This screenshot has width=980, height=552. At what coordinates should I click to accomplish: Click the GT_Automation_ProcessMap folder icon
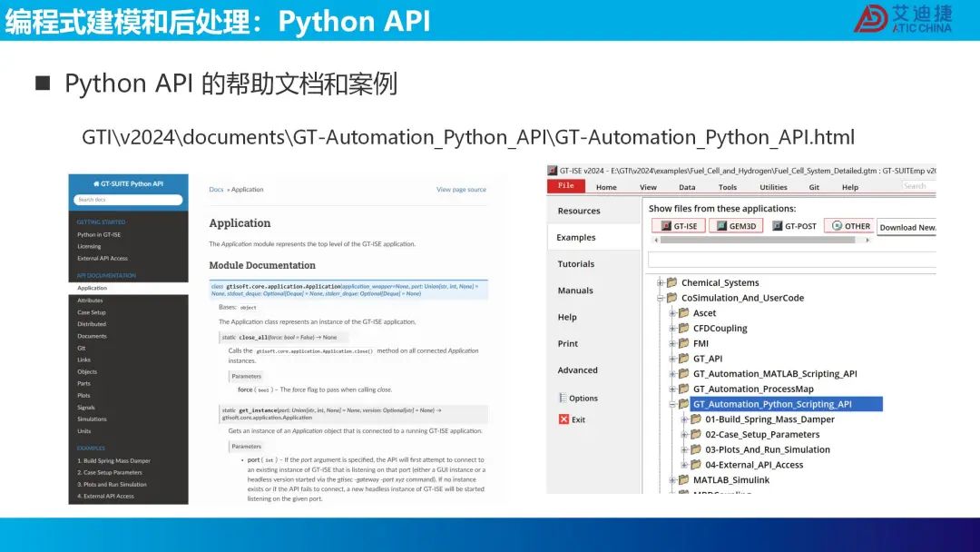coord(684,389)
